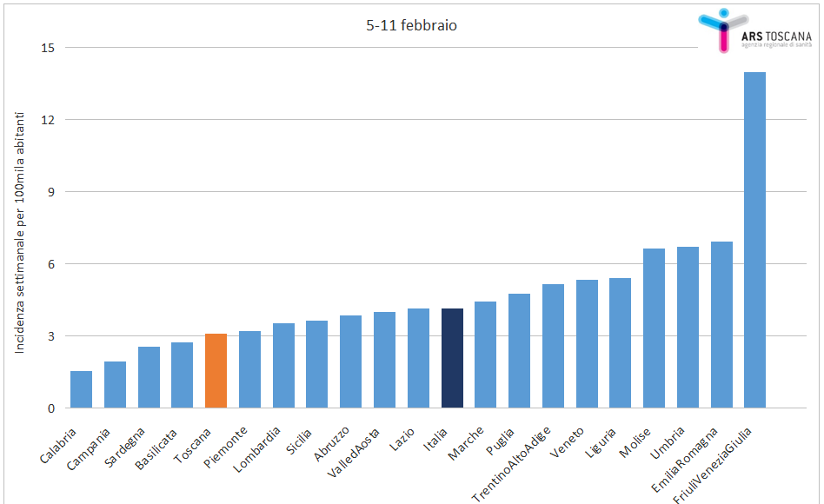Click the Piemonte bar

(x=249, y=369)
